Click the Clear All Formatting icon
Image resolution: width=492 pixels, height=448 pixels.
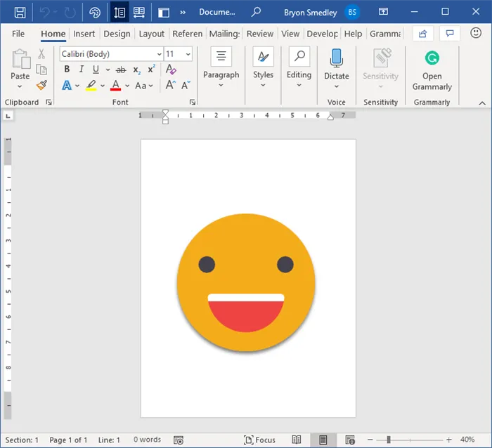click(171, 70)
